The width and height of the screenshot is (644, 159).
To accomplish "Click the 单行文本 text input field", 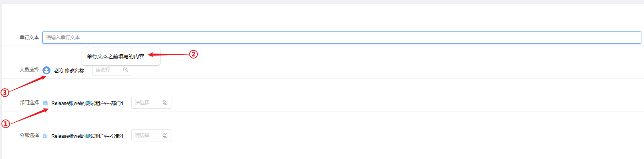I will (x=342, y=38).
